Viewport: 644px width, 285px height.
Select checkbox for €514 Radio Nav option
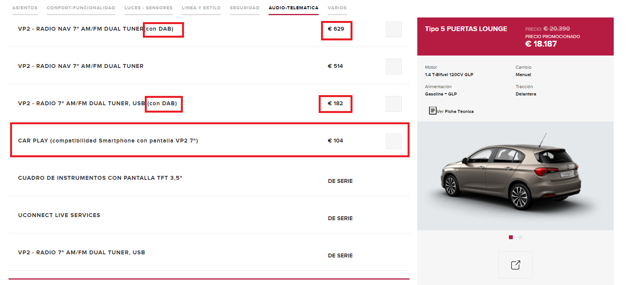pos(394,66)
